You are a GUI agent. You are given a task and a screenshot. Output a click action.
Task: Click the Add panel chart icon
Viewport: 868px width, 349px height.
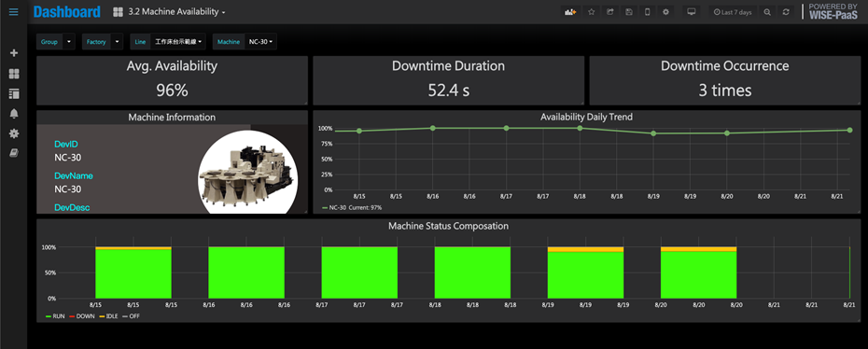[569, 11]
